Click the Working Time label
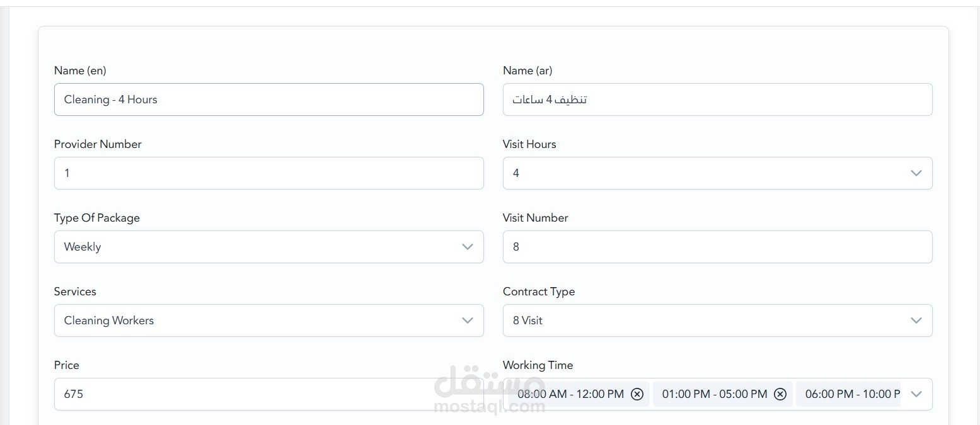The width and height of the screenshot is (980, 425). coord(538,365)
